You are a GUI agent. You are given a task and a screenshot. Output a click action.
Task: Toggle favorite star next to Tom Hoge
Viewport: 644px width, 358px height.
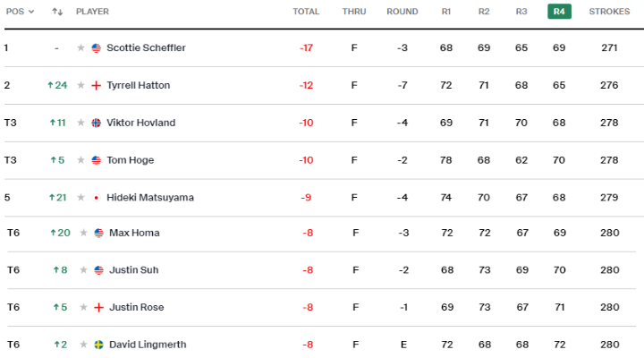(x=80, y=160)
